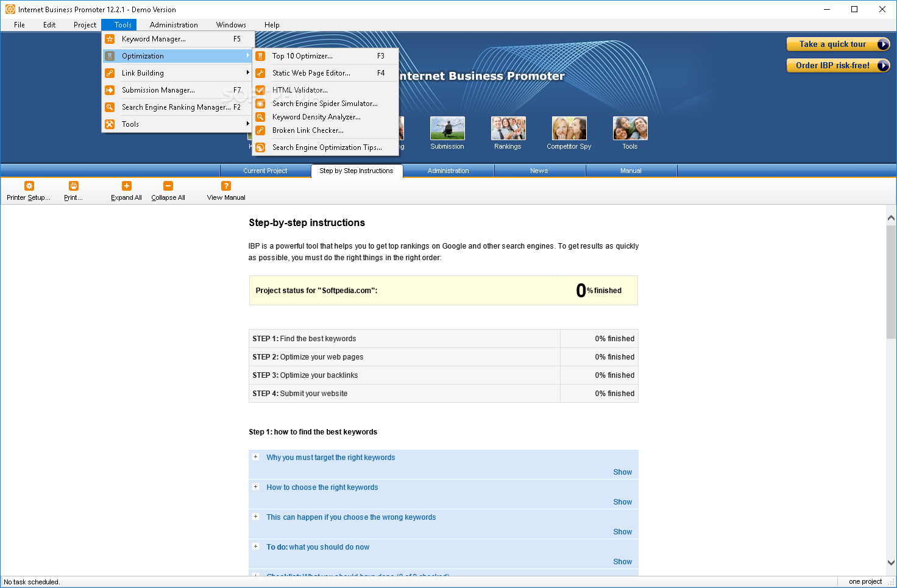Screen dimensions: 897x588
Task: Choose HTML Validator... from Optimization submenu
Action: point(325,90)
